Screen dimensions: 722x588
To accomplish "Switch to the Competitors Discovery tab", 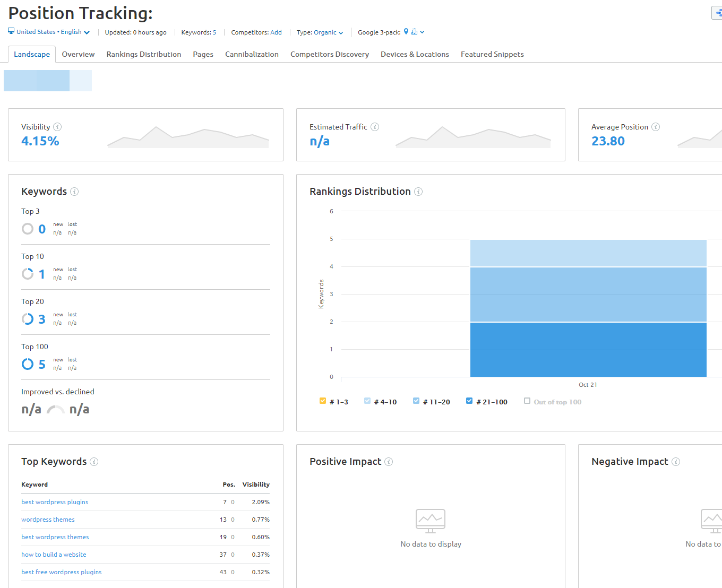I will coord(329,54).
